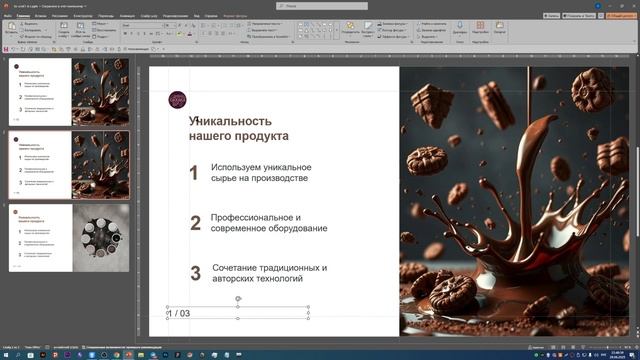Switch to the Переходы tab
The image size is (640, 360).
pyautogui.click(x=106, y=16)
